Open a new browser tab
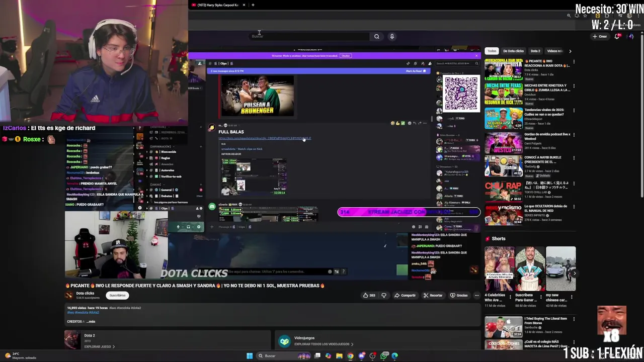This screenshot has height=362, width=644. click(x=253, y=5)
